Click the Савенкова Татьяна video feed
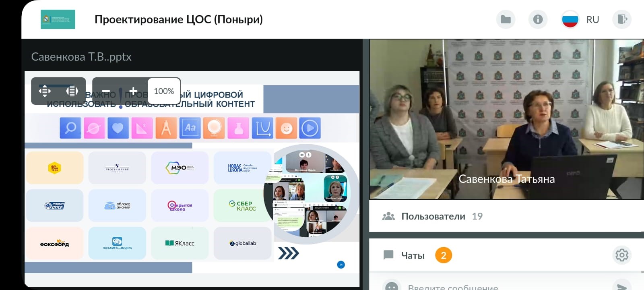This screenshot has width=644, height=290. coord(506,119)
